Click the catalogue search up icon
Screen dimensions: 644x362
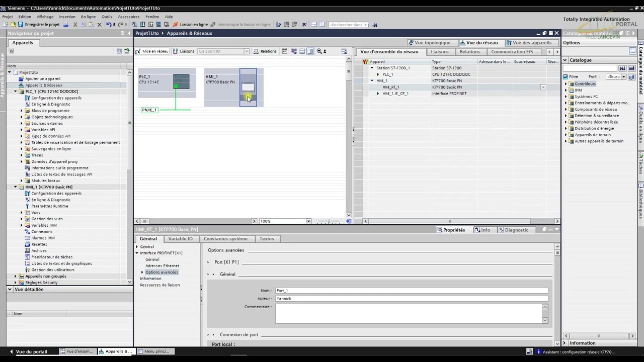631,68
